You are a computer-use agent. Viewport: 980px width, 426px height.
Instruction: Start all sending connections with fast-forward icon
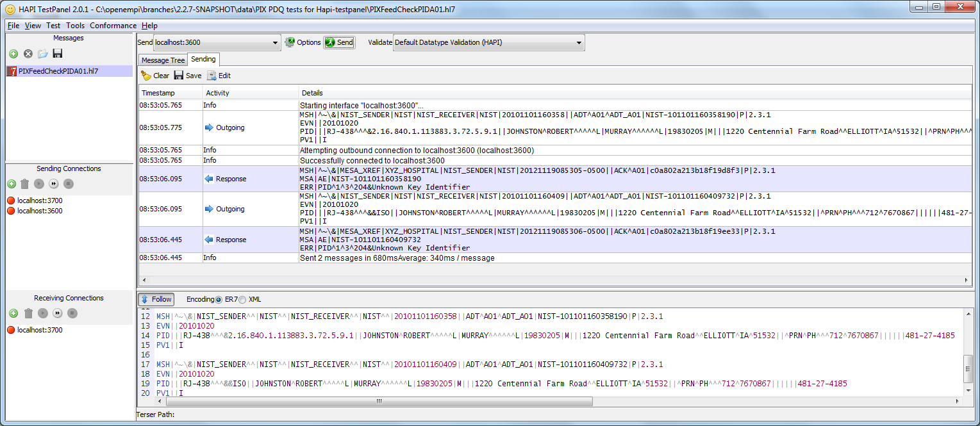(54, 184)
